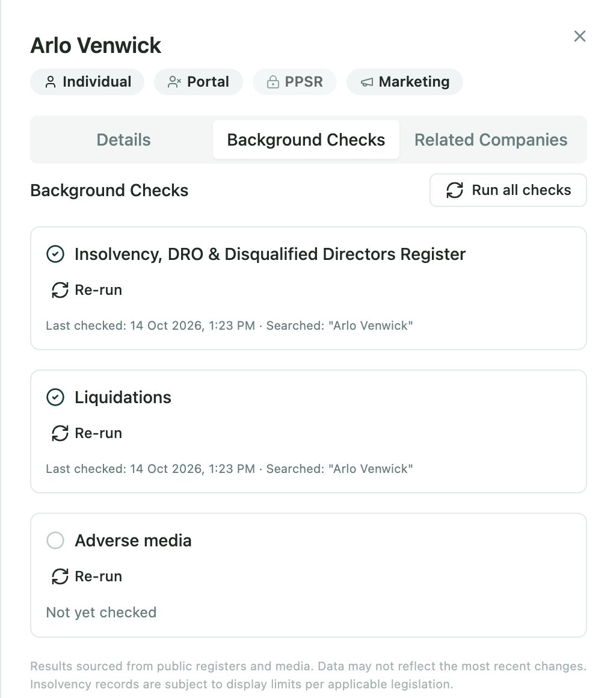
Task: Run all checks
Action: click(508, 190)
